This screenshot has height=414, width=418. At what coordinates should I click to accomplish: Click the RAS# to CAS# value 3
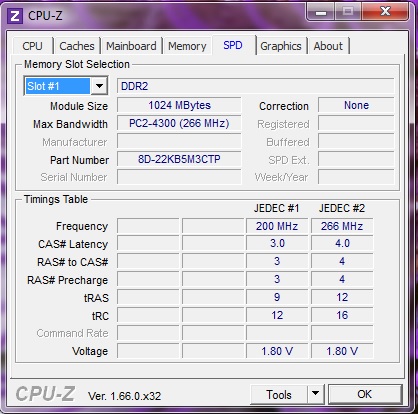click(277, 261)
